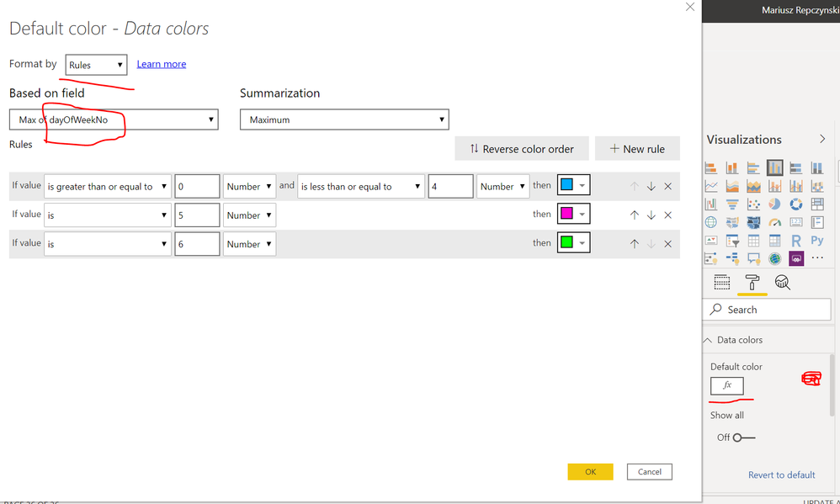The width and height of the screenshot is (840, 504).
Task: Open the Based on field dropdown
Action: pos(114,119)
